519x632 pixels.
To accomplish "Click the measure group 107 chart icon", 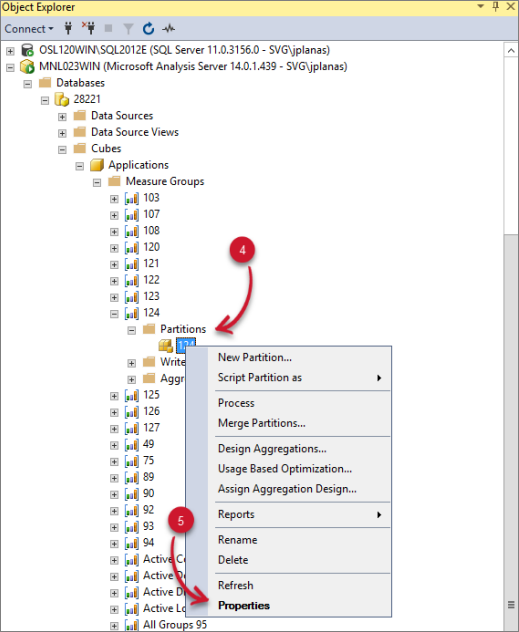I will (x=132, y=214).
